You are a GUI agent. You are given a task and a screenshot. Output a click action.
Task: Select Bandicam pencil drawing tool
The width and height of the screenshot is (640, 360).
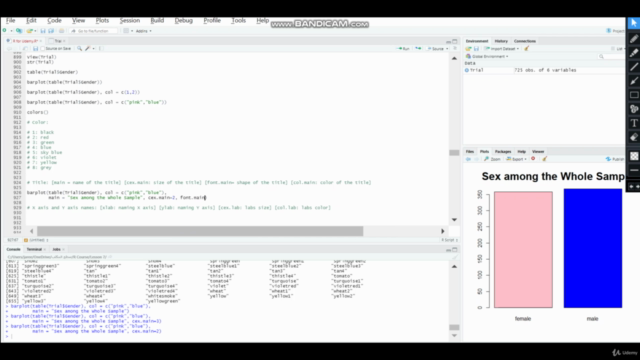634,39
